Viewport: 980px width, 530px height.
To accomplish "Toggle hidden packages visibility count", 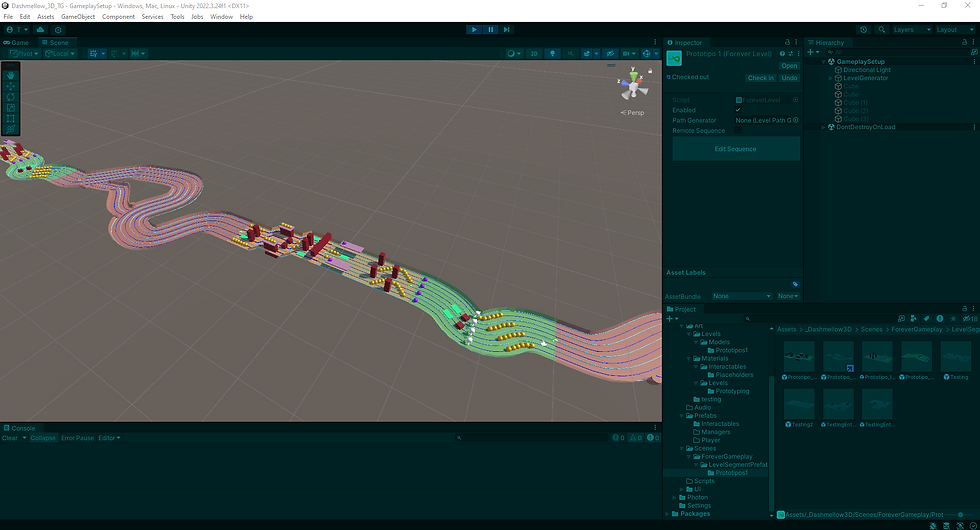I will tap(970, 319).
